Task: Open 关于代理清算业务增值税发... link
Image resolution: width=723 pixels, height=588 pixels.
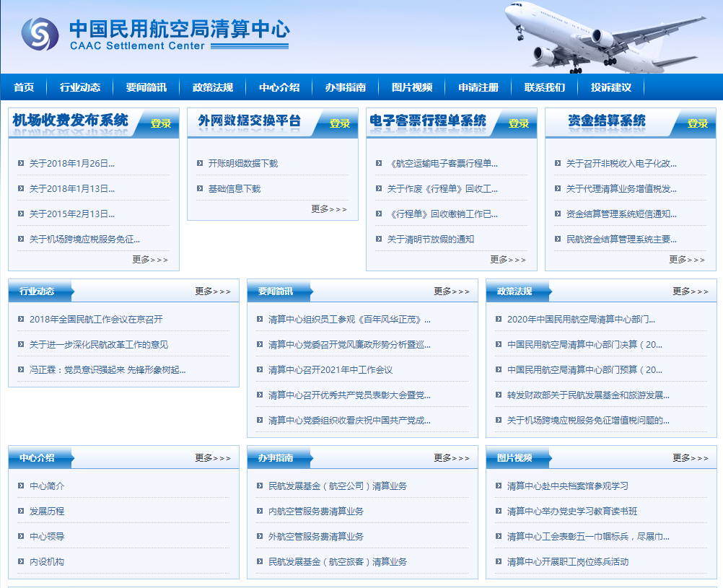Action: click(621, 188)
